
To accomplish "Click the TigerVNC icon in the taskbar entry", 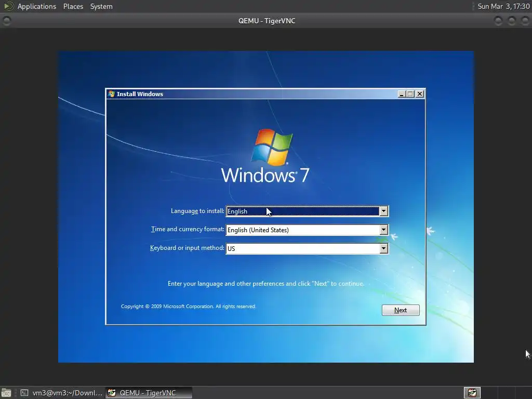I will click(x=112, y=393).
